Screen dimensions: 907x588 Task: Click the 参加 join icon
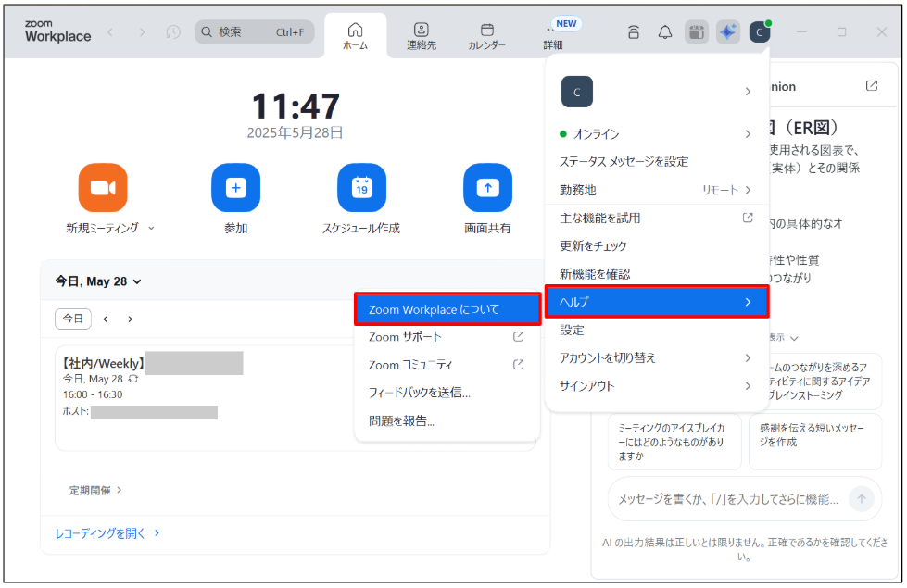[235, 187]
